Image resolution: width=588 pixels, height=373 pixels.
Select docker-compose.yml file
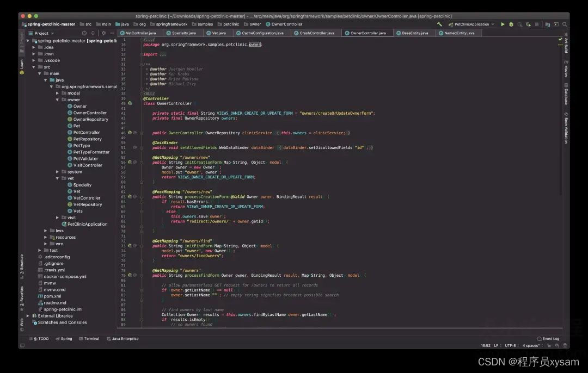coord(62,276)
